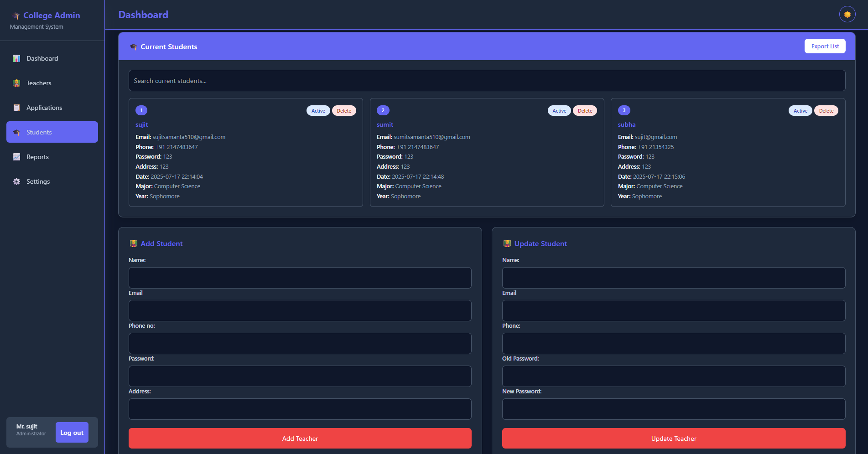Screen dimensions: 868x454
Task: Toggle Active status for sujit
Action: tap(318, 111)
